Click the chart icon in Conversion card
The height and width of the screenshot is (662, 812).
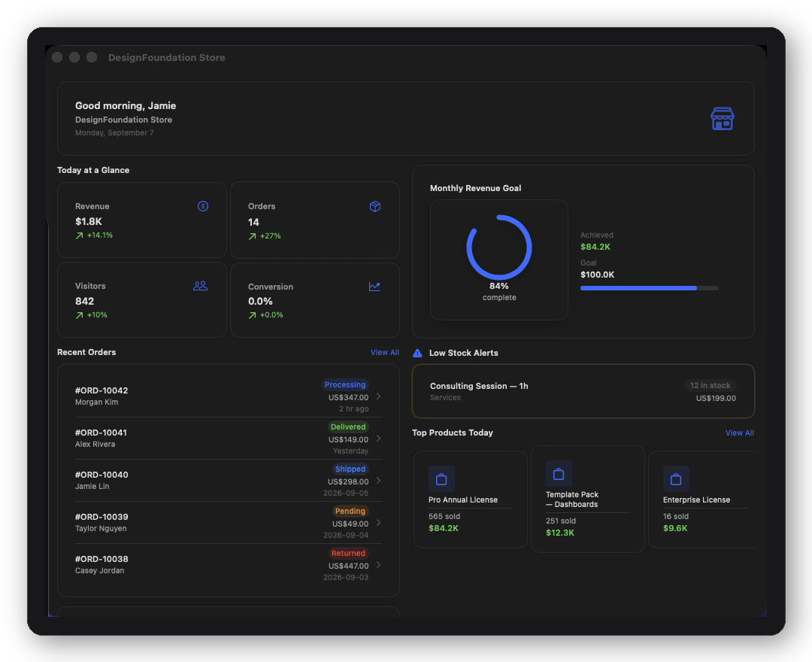pyautogui.click(x=374, y=286)
